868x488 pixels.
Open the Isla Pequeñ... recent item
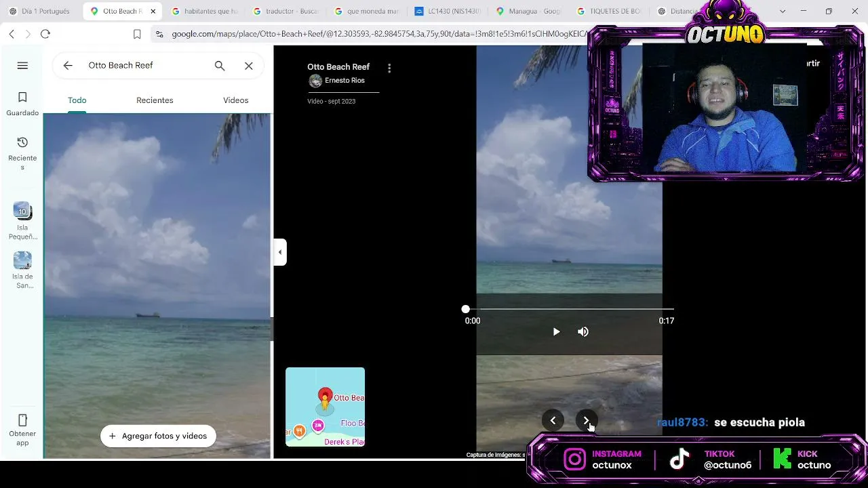[x=22, y=221]
